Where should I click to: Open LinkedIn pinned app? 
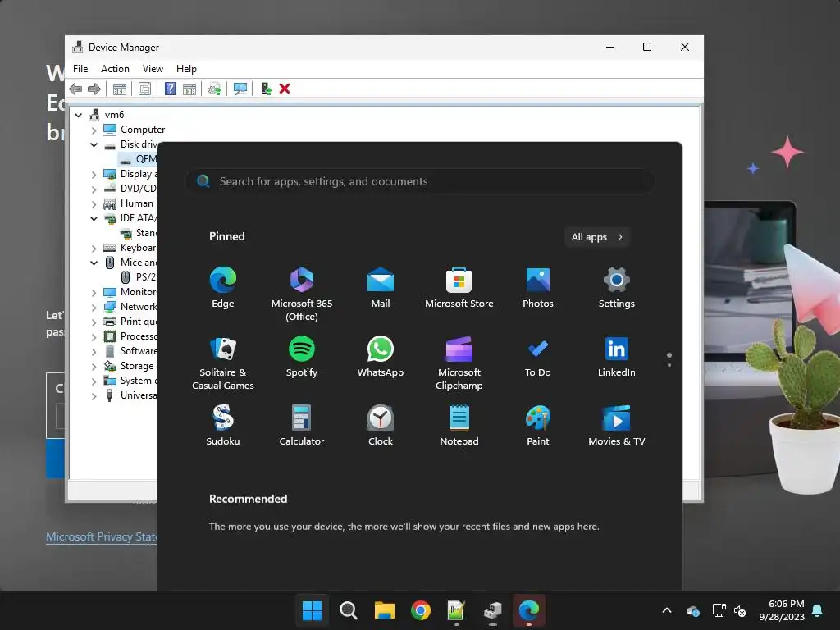[x=617, y=357]
